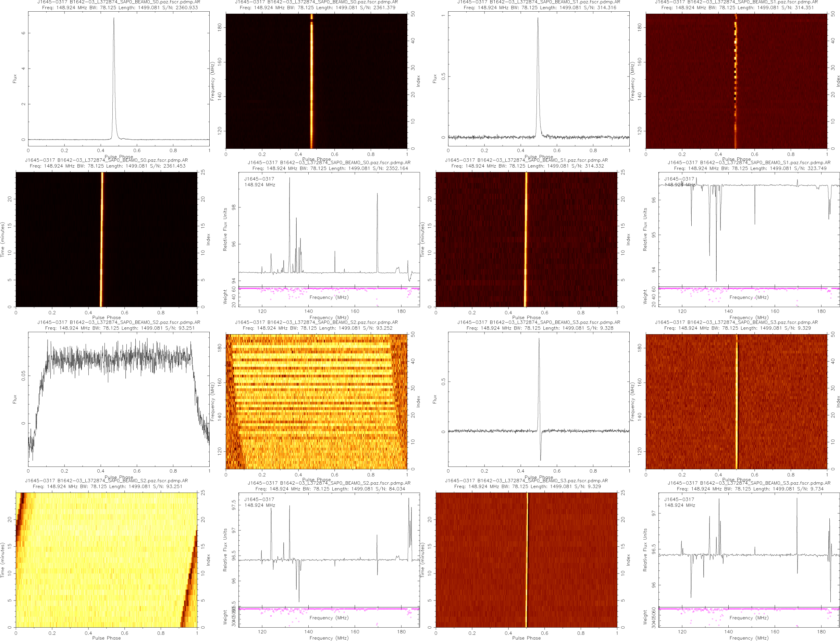840x641 pixels.
Task: Click the J1645-0317 label in S3 bandpass
Action: click(679, 499)
